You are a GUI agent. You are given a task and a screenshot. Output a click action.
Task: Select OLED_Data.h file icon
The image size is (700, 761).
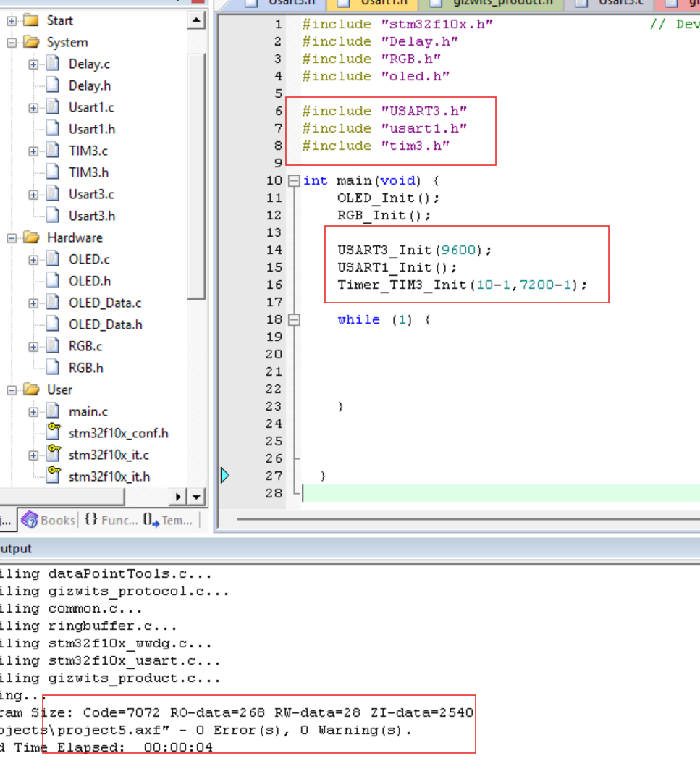(53, 324)
